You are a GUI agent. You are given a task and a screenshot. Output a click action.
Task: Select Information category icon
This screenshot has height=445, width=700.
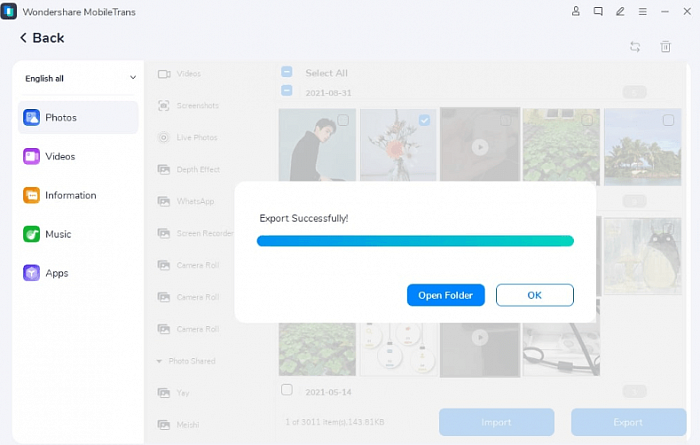click(x=31, y=195)
